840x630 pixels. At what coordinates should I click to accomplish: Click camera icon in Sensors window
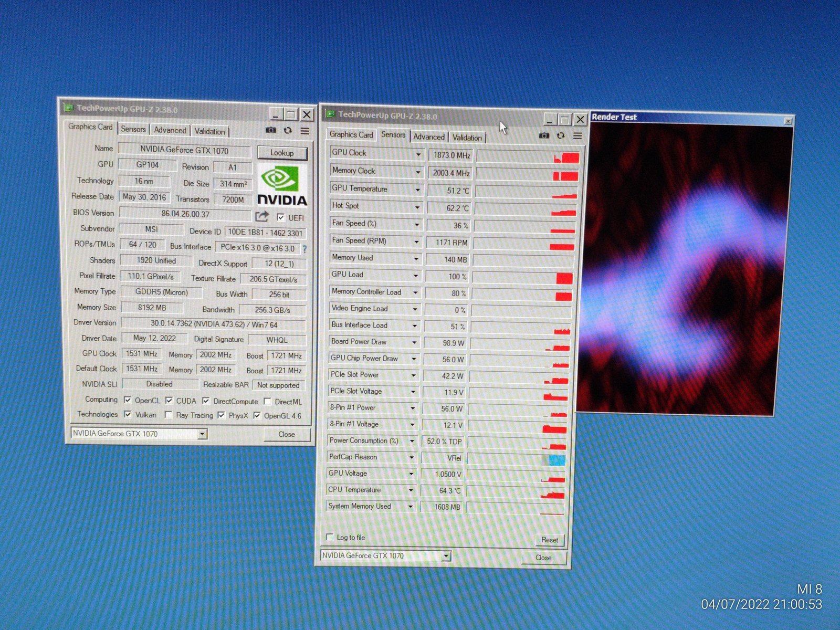click(544, 135)
